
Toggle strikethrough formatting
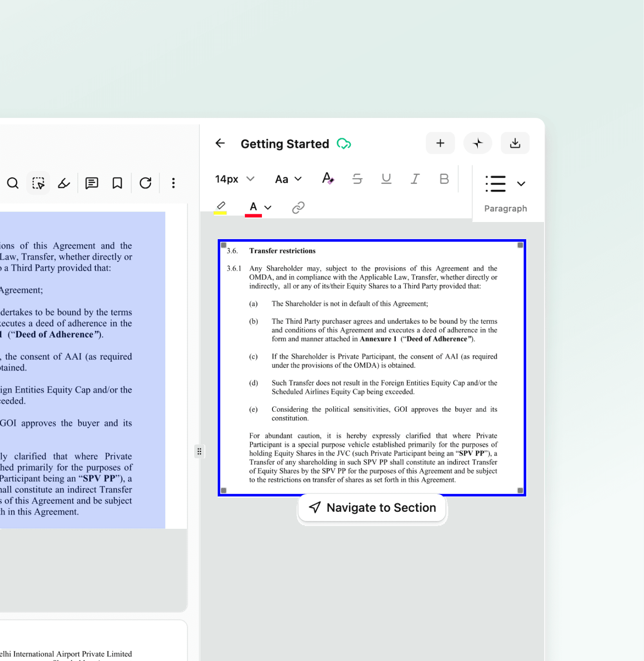[357, 179]
